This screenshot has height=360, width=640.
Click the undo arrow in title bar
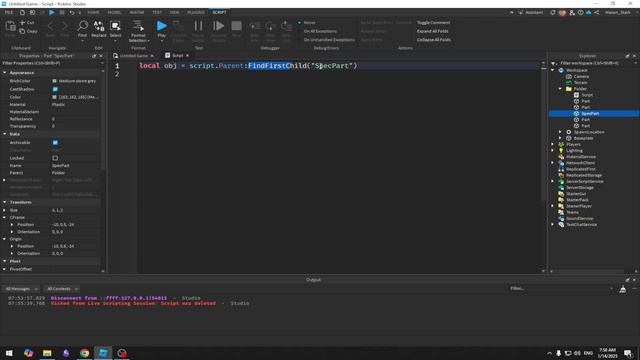[x=72, y=13]
